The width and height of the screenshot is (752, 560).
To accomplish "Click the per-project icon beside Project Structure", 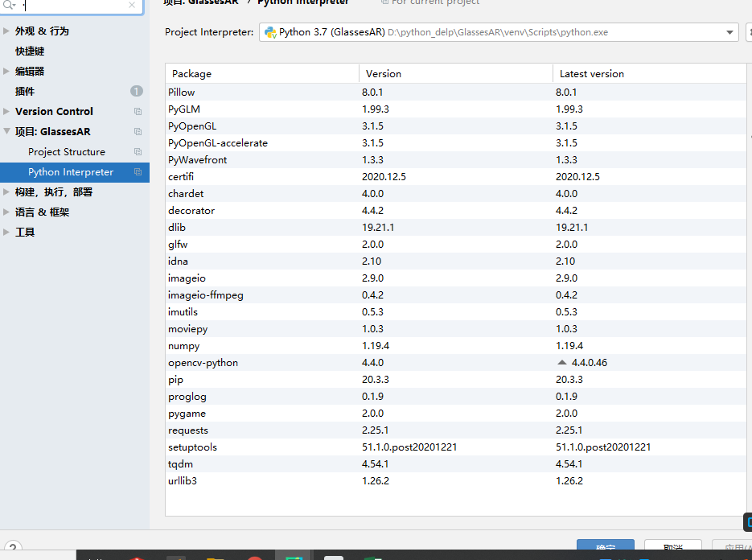I will 138,151.
